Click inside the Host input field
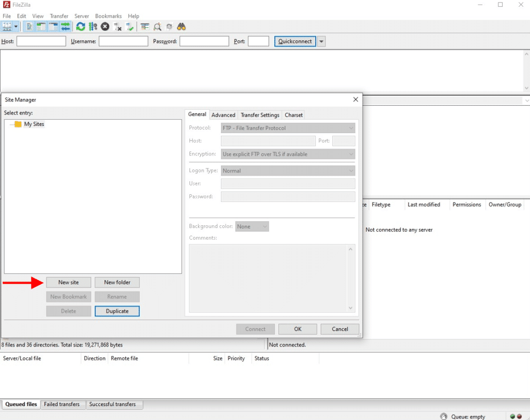The image size is (530, 420). (268, 140)
